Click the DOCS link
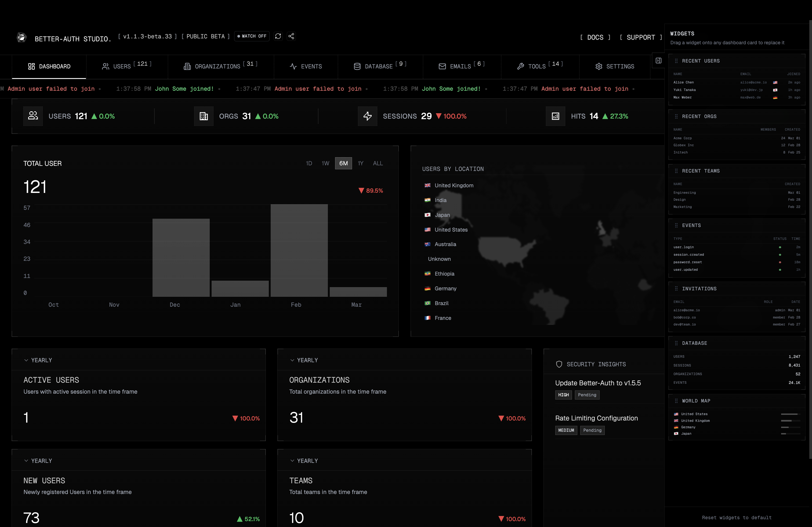This screenshot has width=812, height=527. click(595, 38)
